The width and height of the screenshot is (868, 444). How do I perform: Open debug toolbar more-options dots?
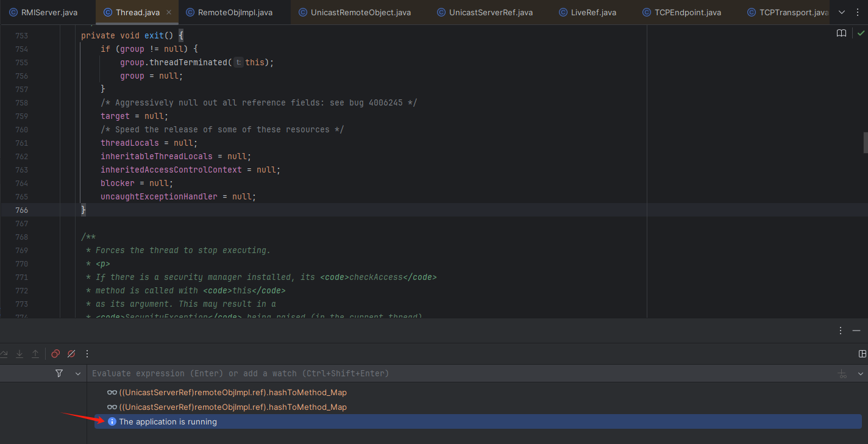click(87, 354)
